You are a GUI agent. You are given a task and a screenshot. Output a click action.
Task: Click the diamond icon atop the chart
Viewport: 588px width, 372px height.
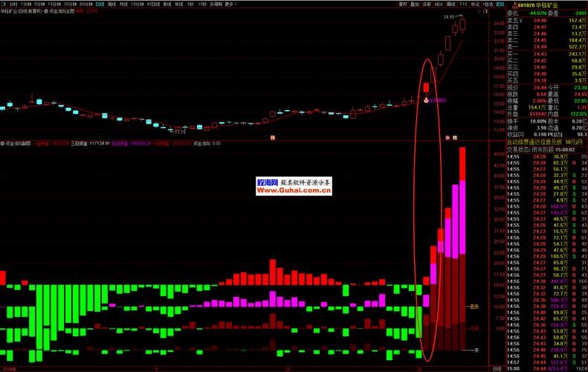point(479,11)
